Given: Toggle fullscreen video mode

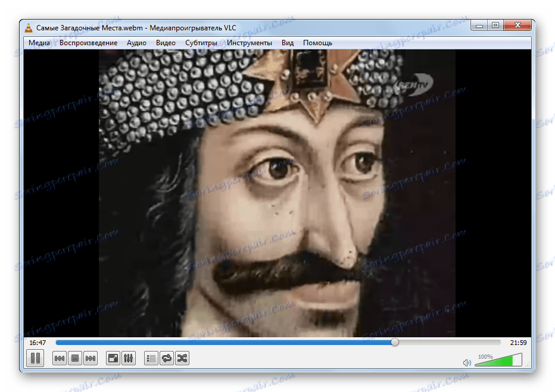Looking at the screenshot, I should [113, 359].
